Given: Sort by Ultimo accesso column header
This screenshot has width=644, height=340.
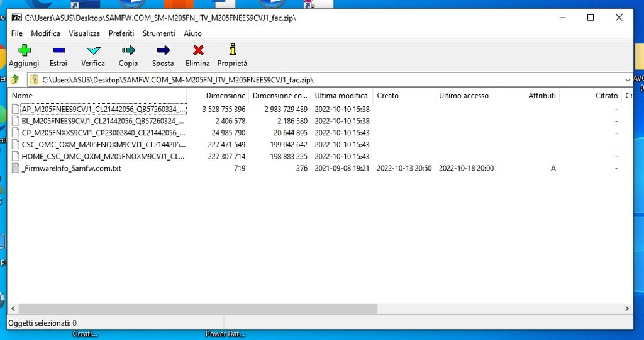Looking at the screenshot, I should tap(466, 95).
